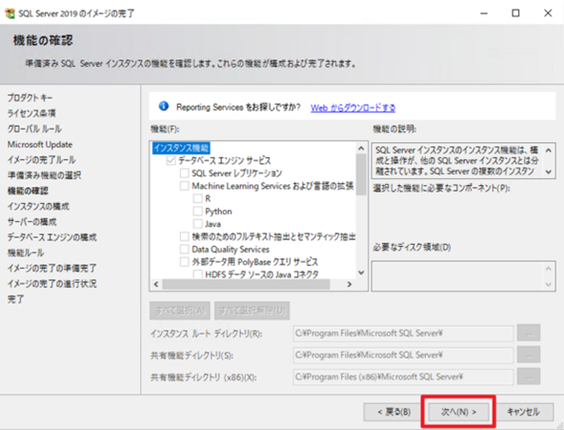Click browse button for インスタンス ルート ディレクトリ
The width and height of the screenshot is (564, 430).
[x=528, y=333]
